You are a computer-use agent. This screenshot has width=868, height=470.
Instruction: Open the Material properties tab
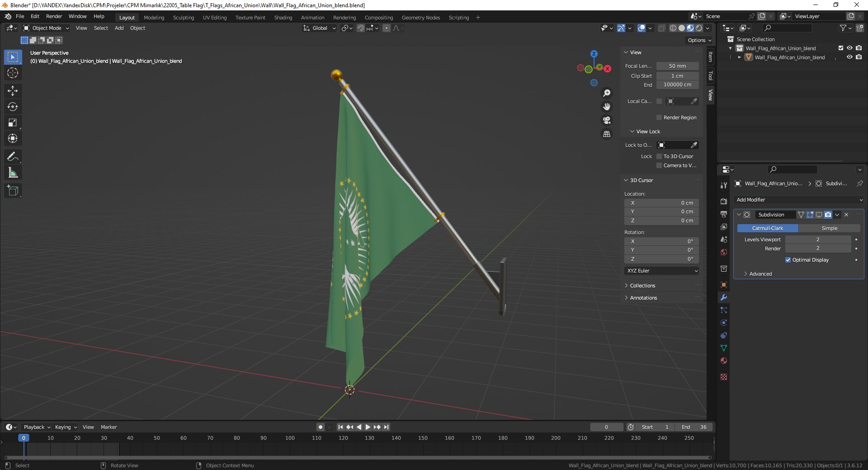pyautogui.click(x=724, y=361)
